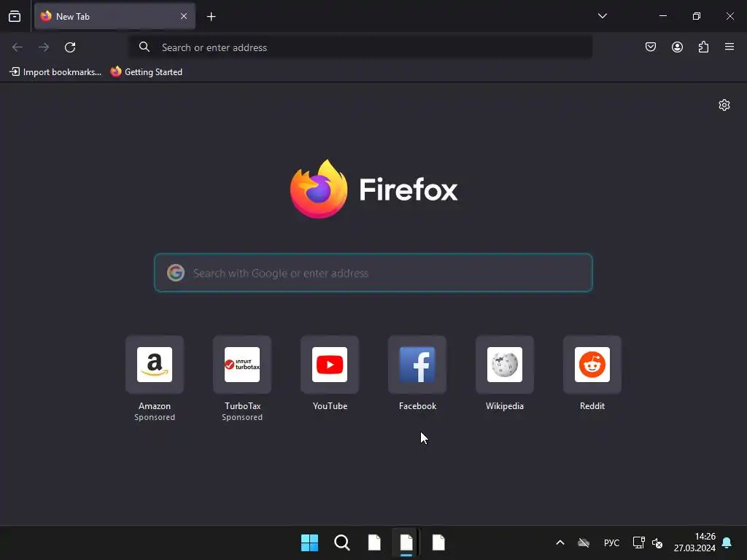This screenshot has width=747, height=560.
Task: Open Save to Pocket icon
Action: click(651, 47)
